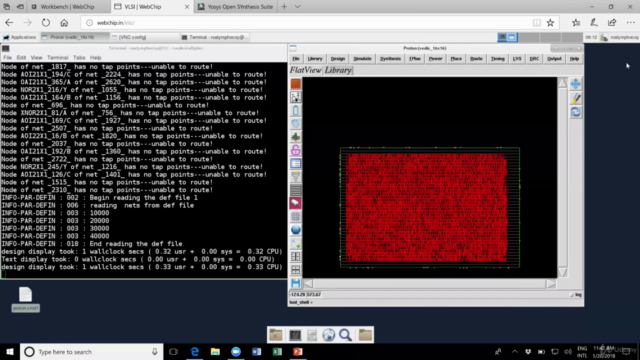Open the Timing menu in Proton
Image resolution: width=640 pixels, height=360 pixels.
click(498, 59)
